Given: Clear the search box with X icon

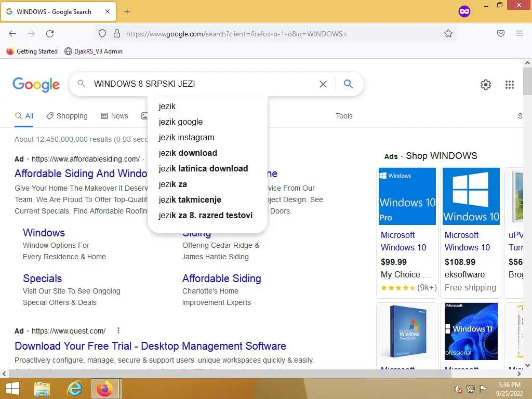Looking at the screenshot, I should (x=323, y=84).
